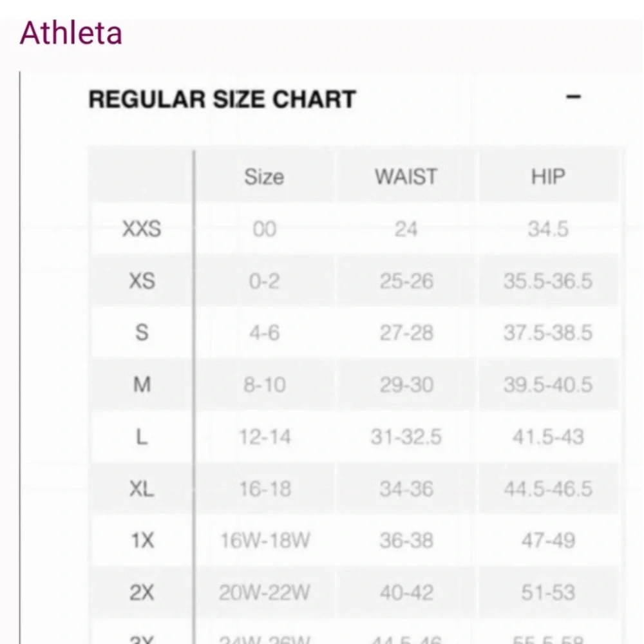
Task: Select the 2X row label
Action: point(142,592)
